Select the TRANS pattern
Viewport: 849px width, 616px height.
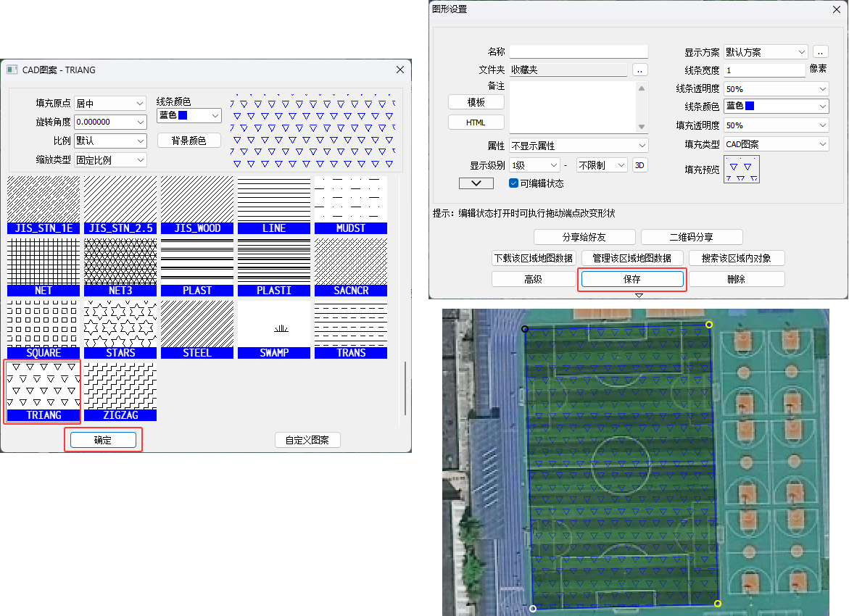click(x=351, y=329)
